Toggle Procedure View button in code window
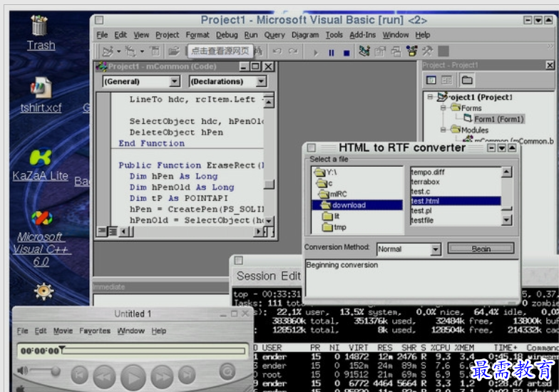 [x=102, y=232]
